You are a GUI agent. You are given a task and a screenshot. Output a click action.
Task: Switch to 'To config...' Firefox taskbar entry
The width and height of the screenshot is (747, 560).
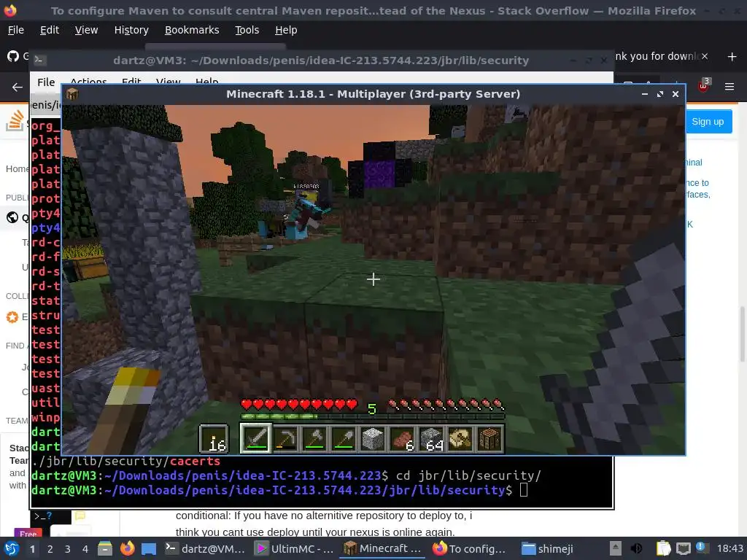[x=471, y=548]
